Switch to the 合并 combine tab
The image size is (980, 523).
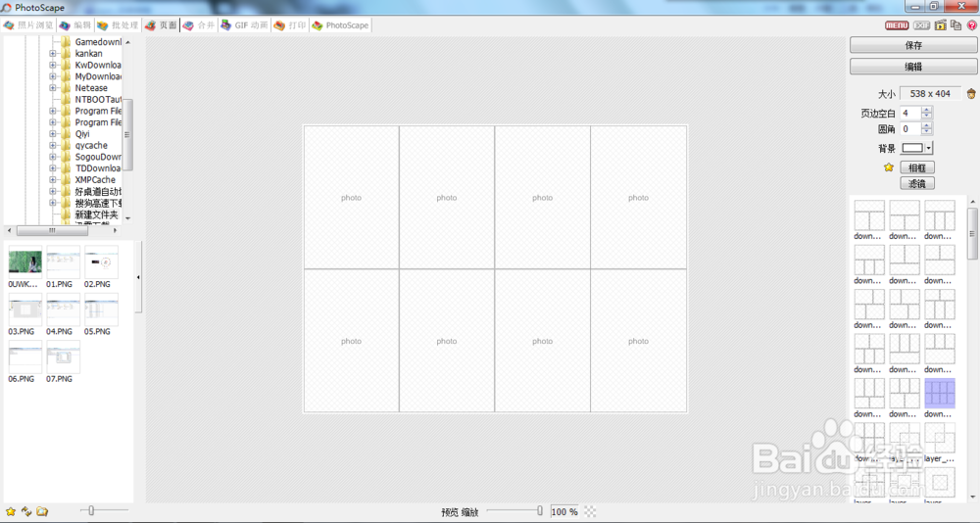click(x=199, y=25)
